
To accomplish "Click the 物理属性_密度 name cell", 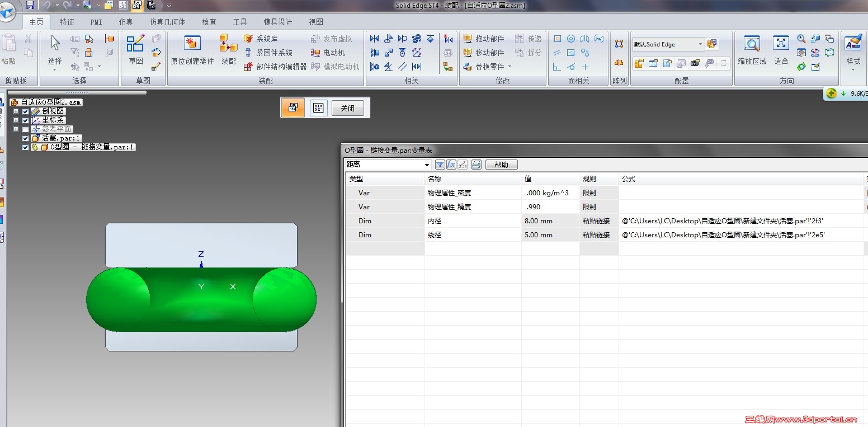I will point(473,193).
